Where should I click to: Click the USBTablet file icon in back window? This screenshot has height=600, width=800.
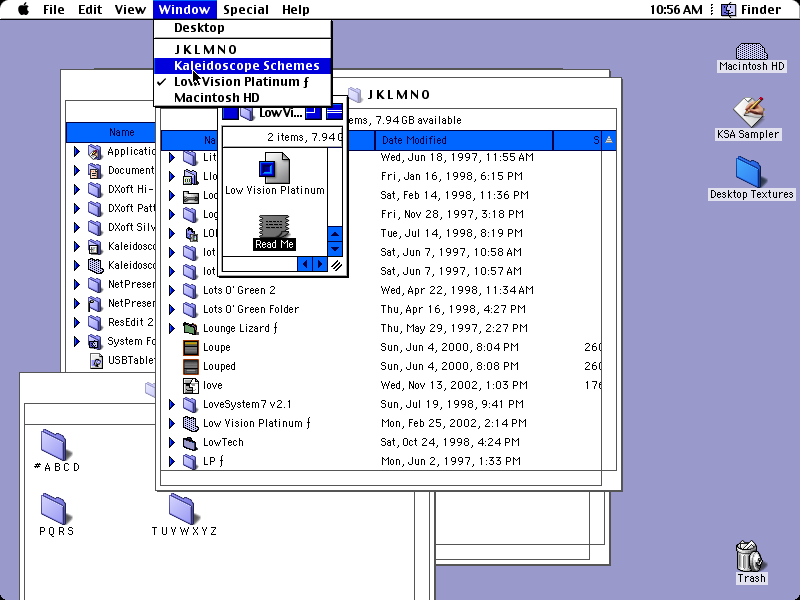[x=96, y=361]
